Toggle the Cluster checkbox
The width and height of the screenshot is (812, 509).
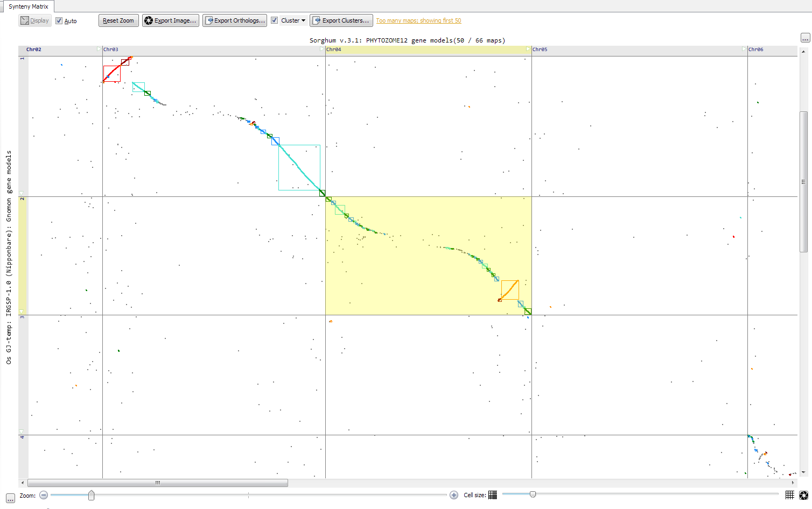(x=275, y=20)
